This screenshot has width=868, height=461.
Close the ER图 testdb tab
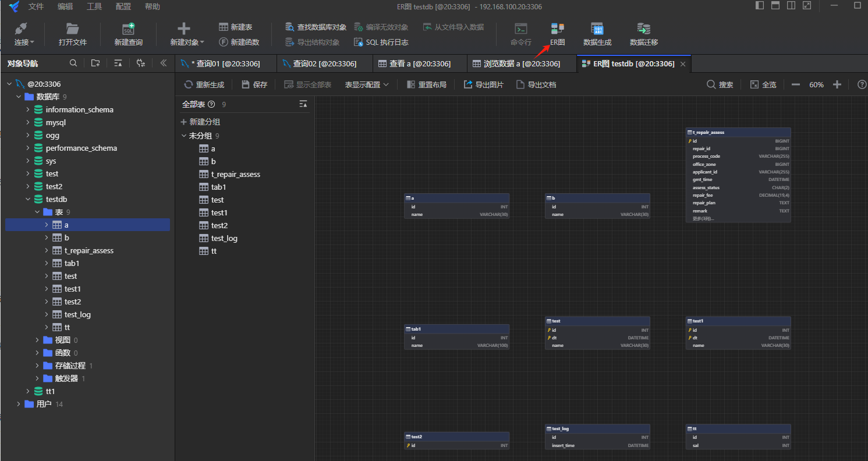pos(683,63)
